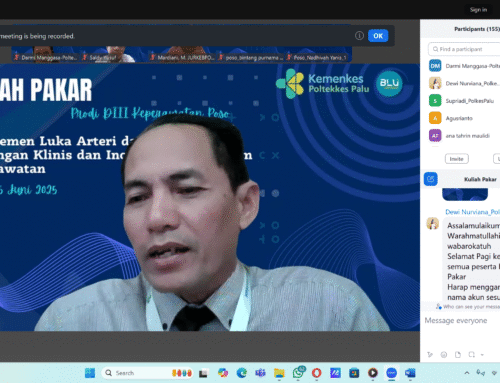Viewport: 500px width, 383px height.
Task: Select participant Darmi Manggasa in list
Action: (x=465, y=66)
